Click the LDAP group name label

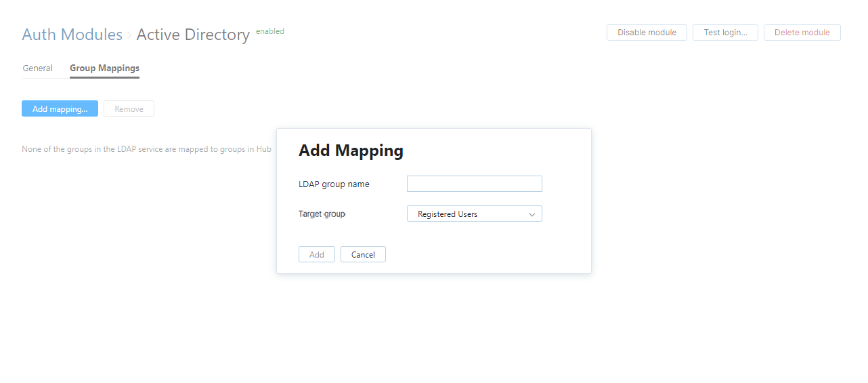334,184
